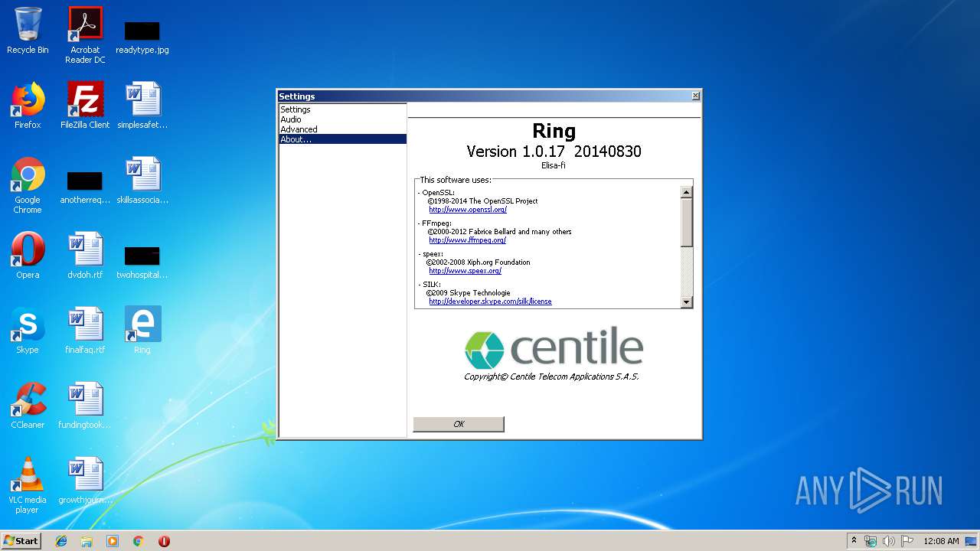
Task: Open the network tray icon
Action: (x=871, y=541)
